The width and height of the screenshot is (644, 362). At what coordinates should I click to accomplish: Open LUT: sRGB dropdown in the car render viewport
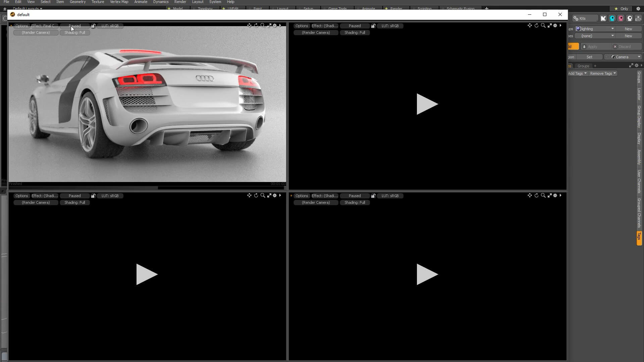pos(110,26)
